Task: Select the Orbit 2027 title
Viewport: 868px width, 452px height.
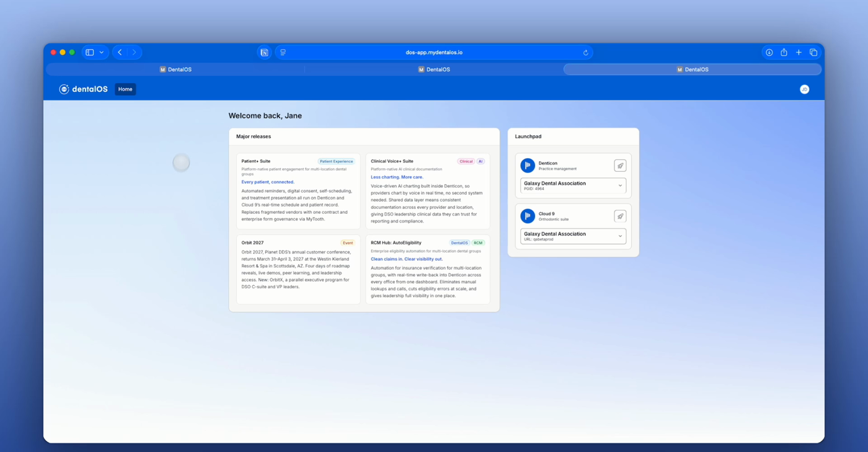Action: coord(252,243)
